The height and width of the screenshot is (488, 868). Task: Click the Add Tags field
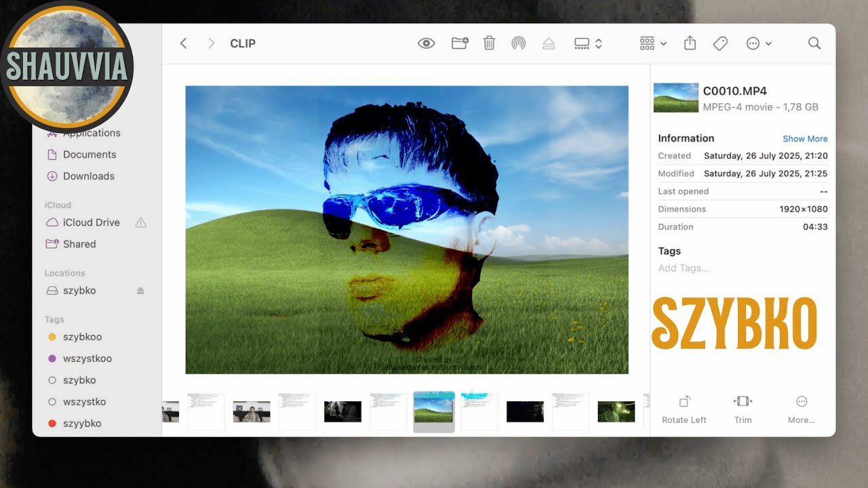pyautogui.click(x=684, y=268)
